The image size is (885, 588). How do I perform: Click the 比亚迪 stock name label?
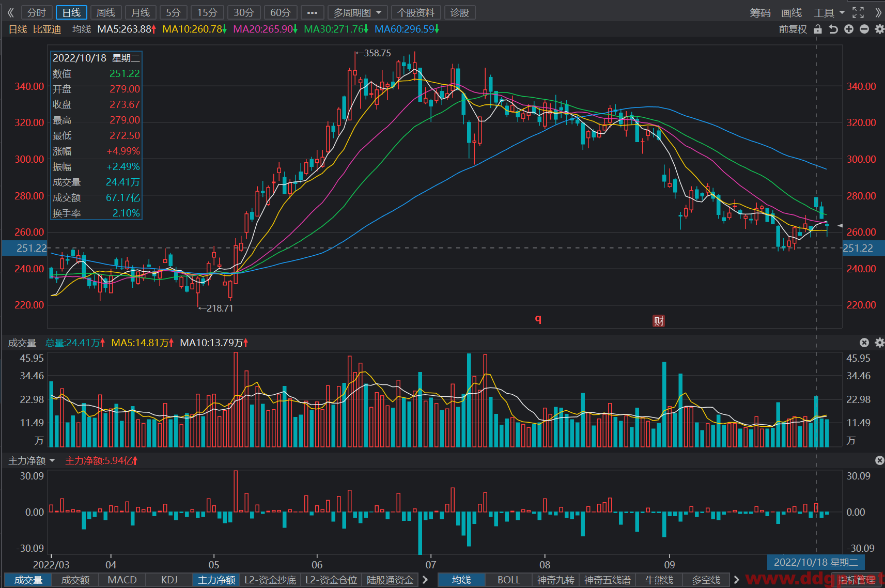click(x=47, y=29)
